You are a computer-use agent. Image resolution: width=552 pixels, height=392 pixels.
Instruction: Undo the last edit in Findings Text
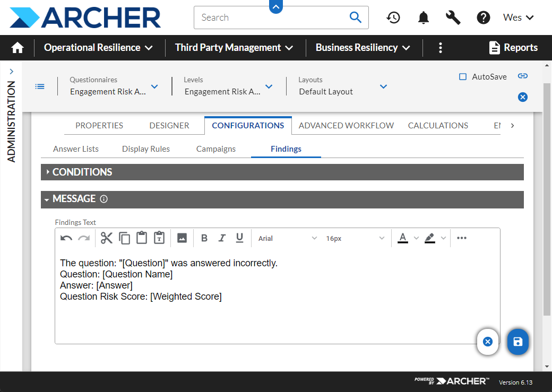[x=66, y=238]
